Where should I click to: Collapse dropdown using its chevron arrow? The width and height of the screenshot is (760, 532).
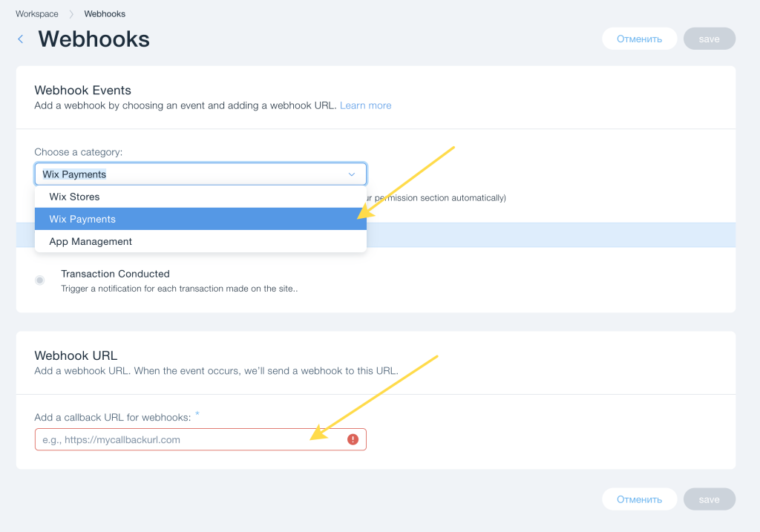pyautogui.click(x=352, y=174)
